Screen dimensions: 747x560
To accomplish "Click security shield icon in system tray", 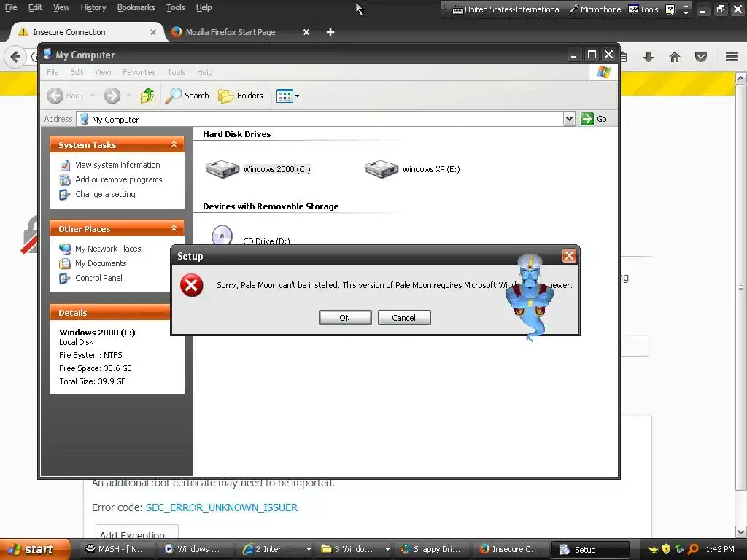I will pyautogui.click(x=666, y=550).
